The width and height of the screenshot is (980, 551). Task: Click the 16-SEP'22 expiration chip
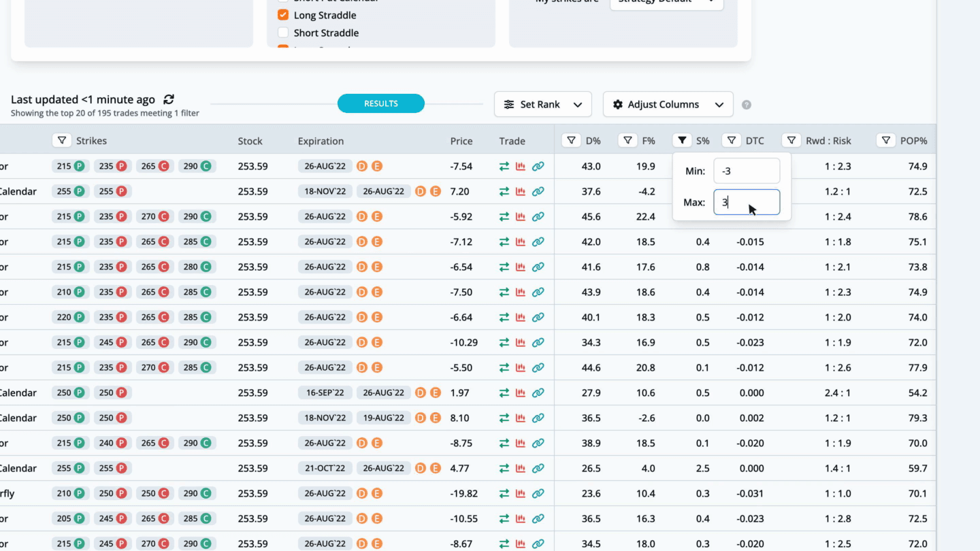point(325,393)
